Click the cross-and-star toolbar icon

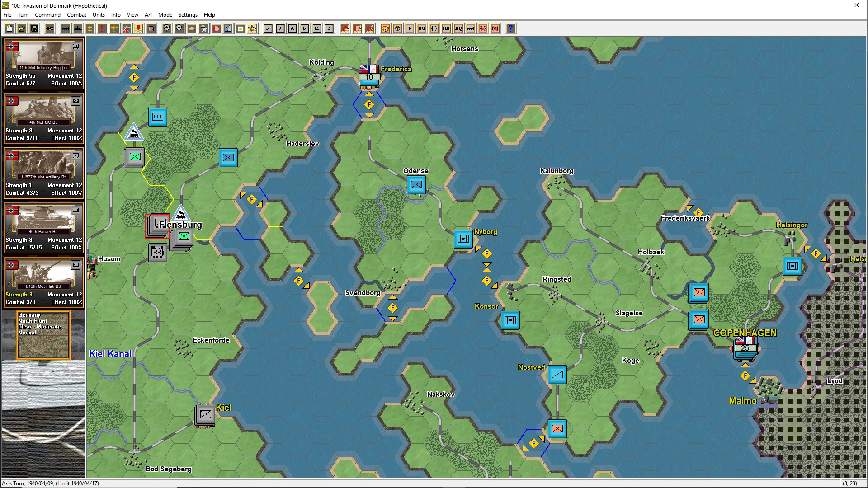(204, 28)
